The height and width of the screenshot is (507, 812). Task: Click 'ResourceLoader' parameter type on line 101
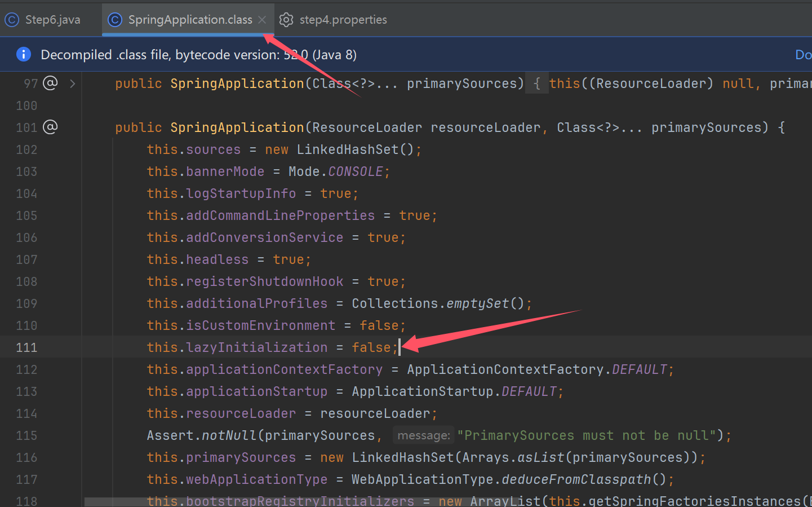pos(367,127)
